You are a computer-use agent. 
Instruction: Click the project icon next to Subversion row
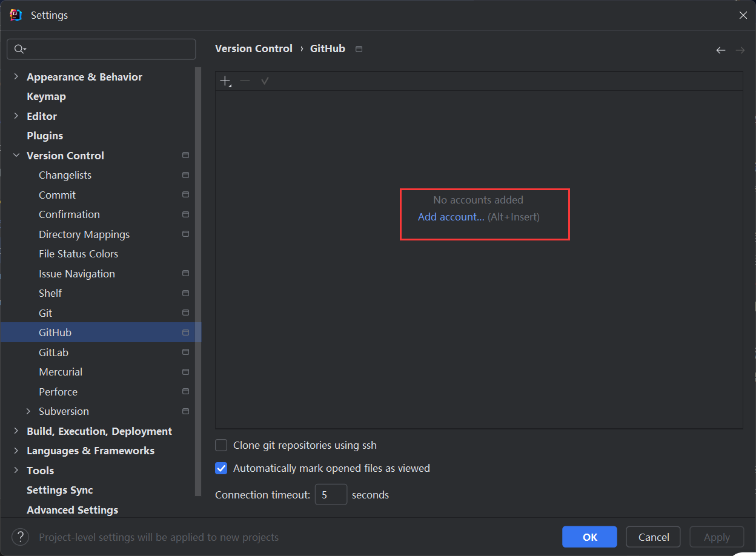click(x=186, y=411)
